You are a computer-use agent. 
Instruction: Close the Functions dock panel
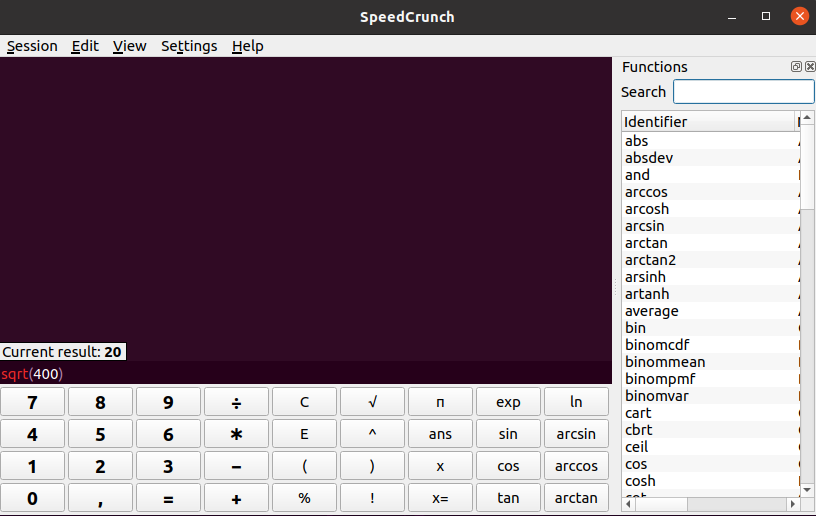(810, 67)
